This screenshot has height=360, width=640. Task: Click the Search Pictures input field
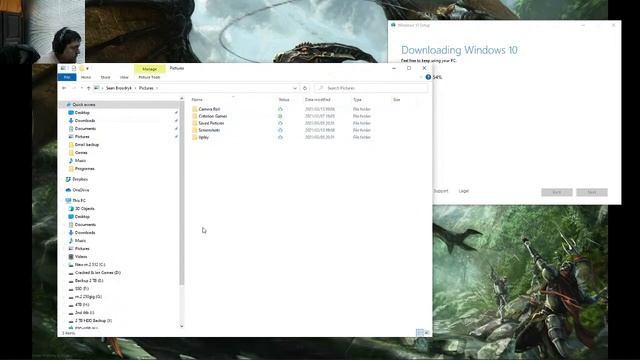(x=371, y=88)
